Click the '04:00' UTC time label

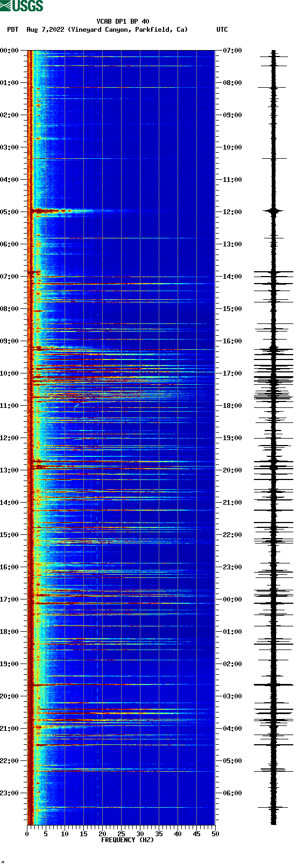[x=232, y=729]
